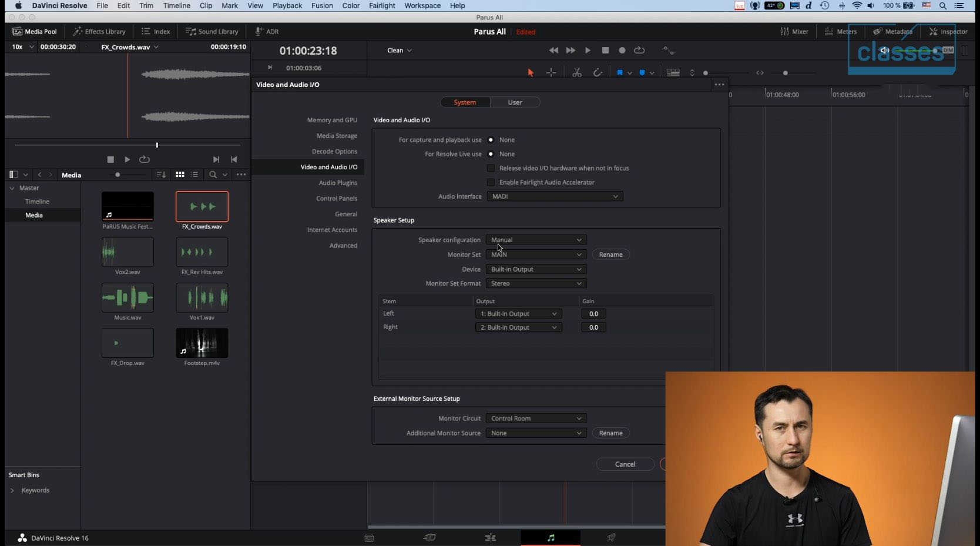Switch media pool to list view icon
Image resolution: width=980 pixels, height=546 pixels.
click(194, 175)
